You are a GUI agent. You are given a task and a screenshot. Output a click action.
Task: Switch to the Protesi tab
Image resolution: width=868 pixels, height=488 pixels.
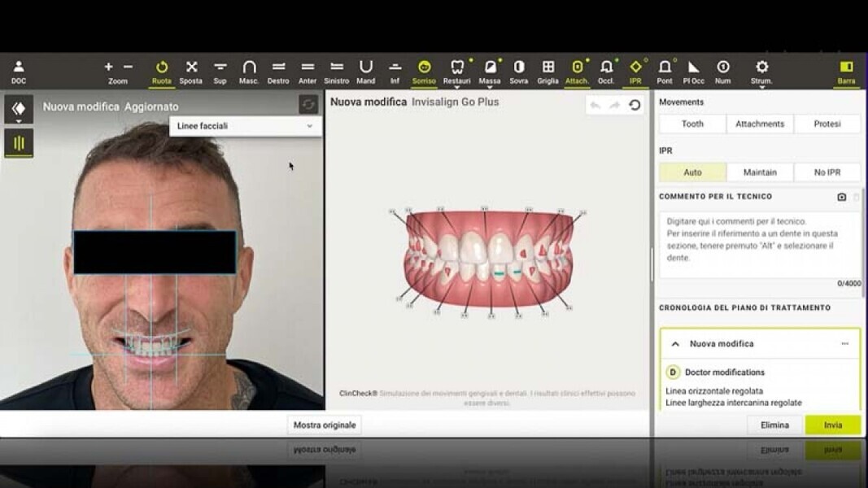click(827, 124)
